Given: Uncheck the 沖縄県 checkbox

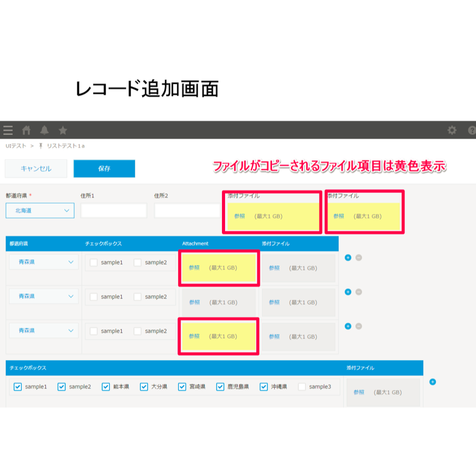Looking at the screenshot, I should pyautogui.click(x=264, y=387).
